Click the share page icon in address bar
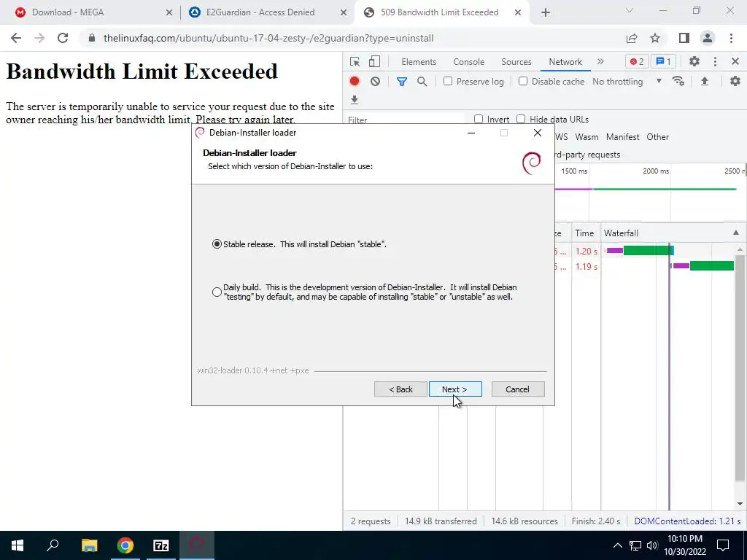This screenshot has width=747, height=560. click(632, 38)
